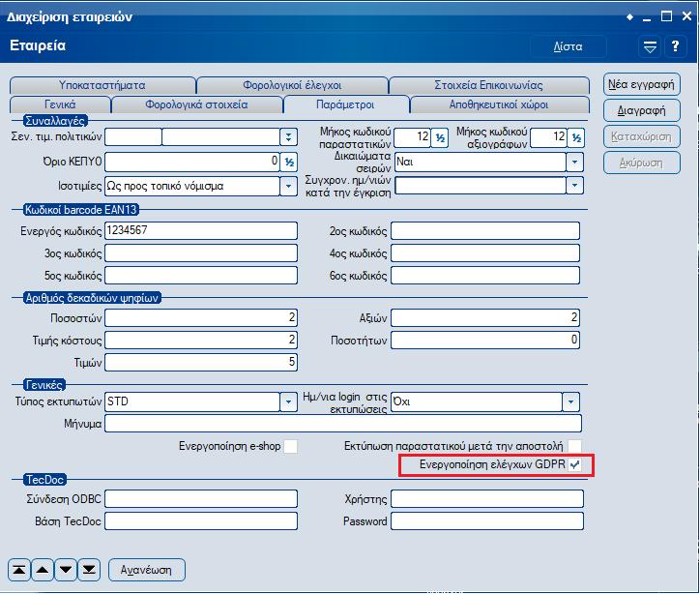The image size is (700, 594).
Task: Toggle Ενεργοποίηση e-shop checkbox
Action: coord(291,446)
